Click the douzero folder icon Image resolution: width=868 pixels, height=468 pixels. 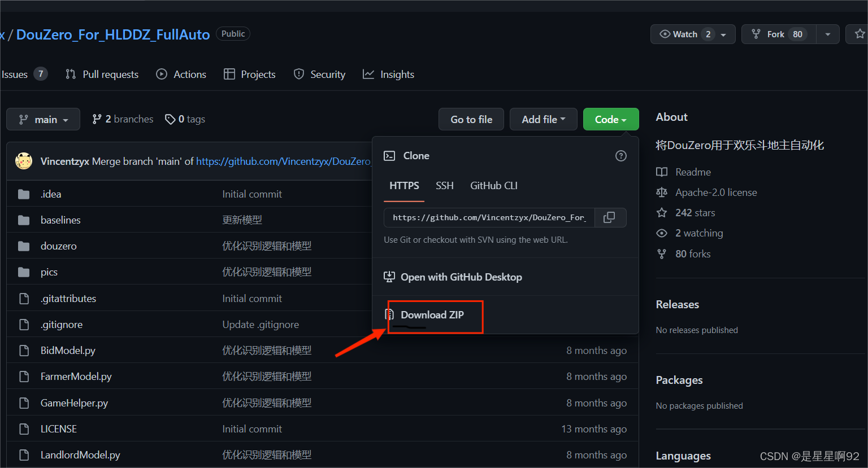click(24, 246)
